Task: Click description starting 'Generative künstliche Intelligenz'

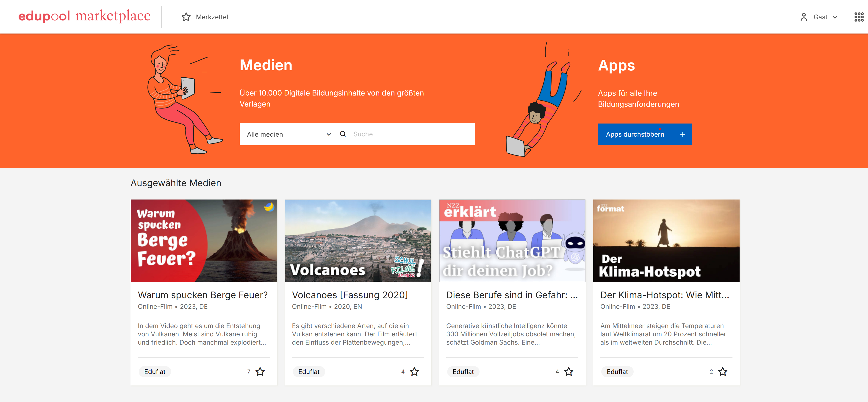Action: click(511, 334)
